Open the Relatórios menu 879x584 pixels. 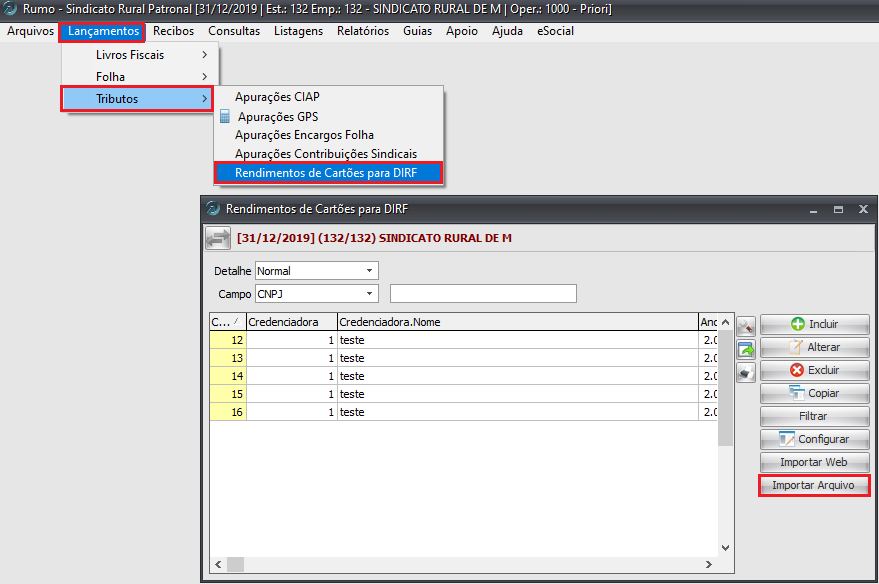(x=363, y=31)
